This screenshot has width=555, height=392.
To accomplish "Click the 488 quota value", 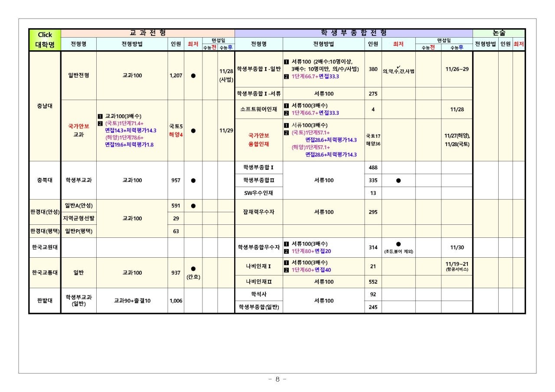I will (373, 167).
